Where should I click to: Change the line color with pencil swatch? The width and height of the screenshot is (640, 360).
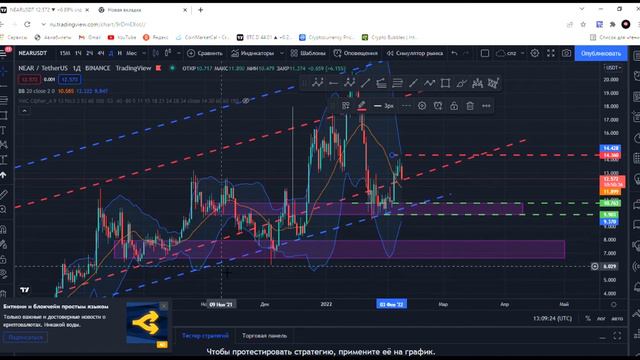click(362, 106)
